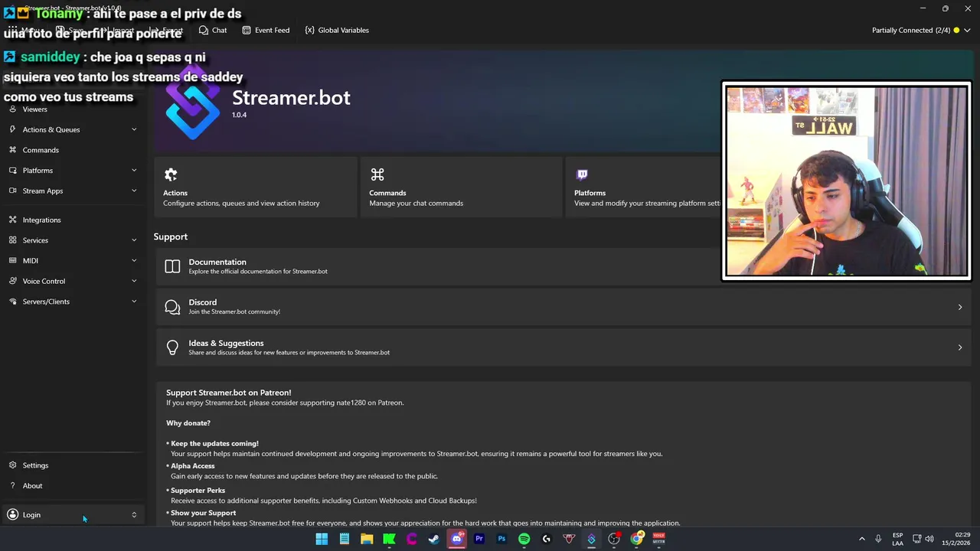Click the yellow connection status dot
Image resolution: width=980 pixels, height=551 pixels.
pos(956,31)
